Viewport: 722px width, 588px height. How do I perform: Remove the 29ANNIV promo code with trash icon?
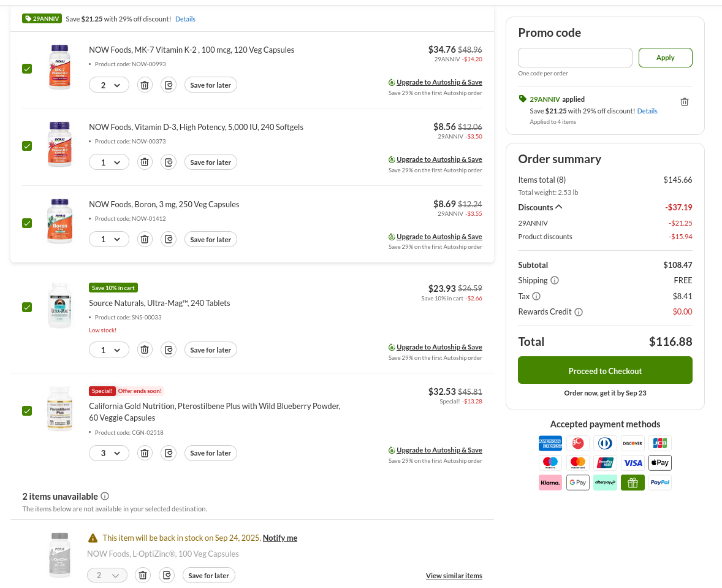pos(685,102)
